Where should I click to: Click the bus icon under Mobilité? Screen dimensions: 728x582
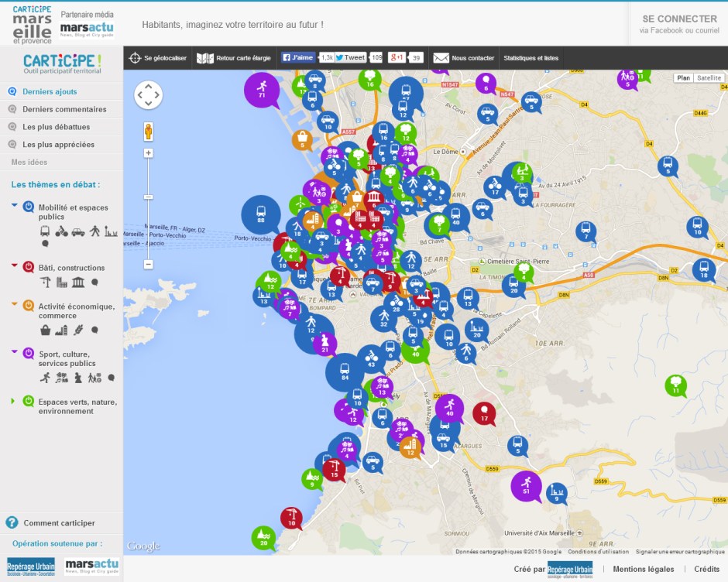coord(45,231)
